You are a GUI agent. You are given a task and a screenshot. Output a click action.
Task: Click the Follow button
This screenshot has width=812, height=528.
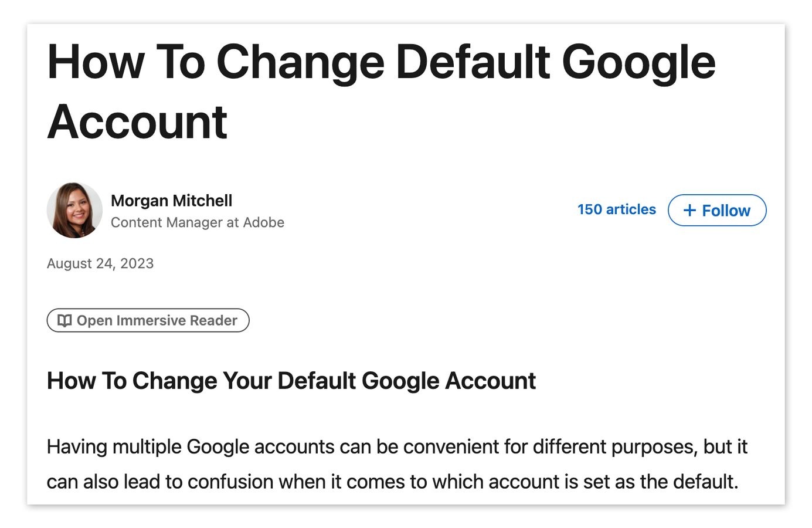716,210
